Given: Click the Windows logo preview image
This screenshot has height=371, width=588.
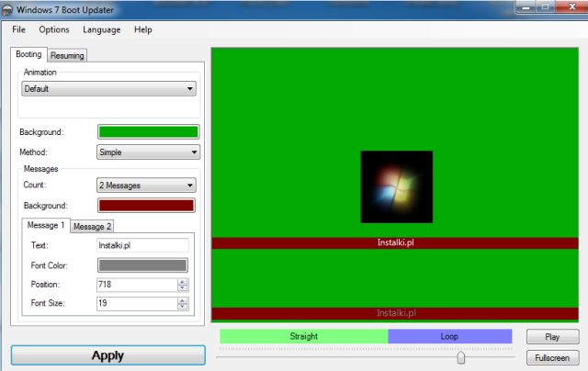Looking at the screenshot, I should [x=396, y=186].
